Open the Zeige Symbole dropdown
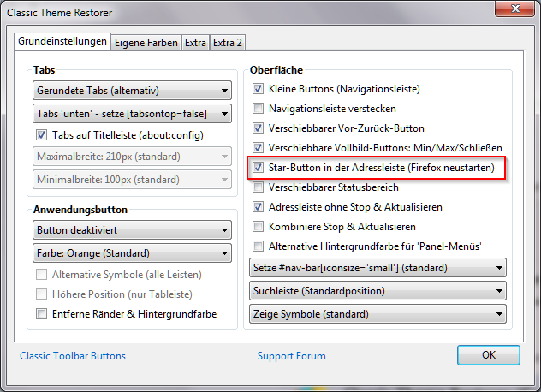This screenshot has height=392, width=541. (x=378, y=314)
